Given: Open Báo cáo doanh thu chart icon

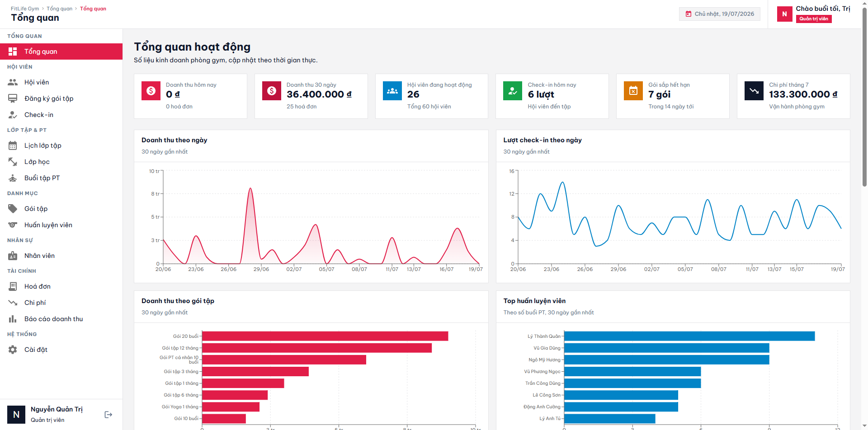Looking at the screenshot, I should (13, 319).
